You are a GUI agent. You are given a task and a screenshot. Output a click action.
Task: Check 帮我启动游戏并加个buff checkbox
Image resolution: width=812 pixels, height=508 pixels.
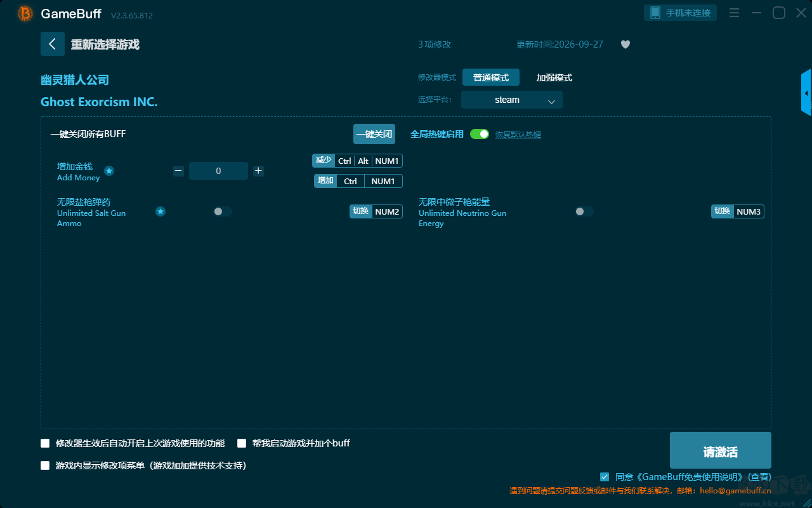242,443
